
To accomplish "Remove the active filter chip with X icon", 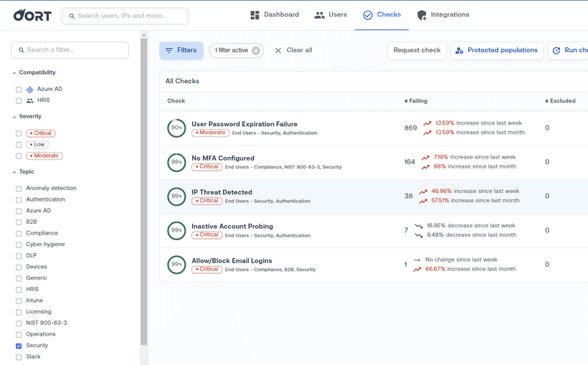I will point(256,51).
